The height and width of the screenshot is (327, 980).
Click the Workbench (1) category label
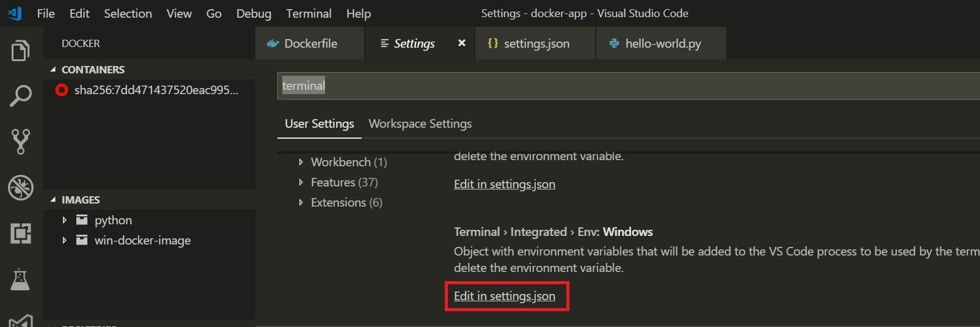click(x=349, y=162)
